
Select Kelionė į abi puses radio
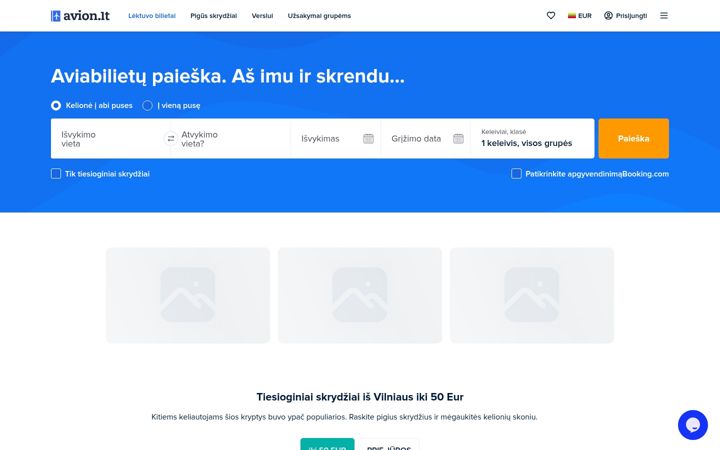coord(56,106)
